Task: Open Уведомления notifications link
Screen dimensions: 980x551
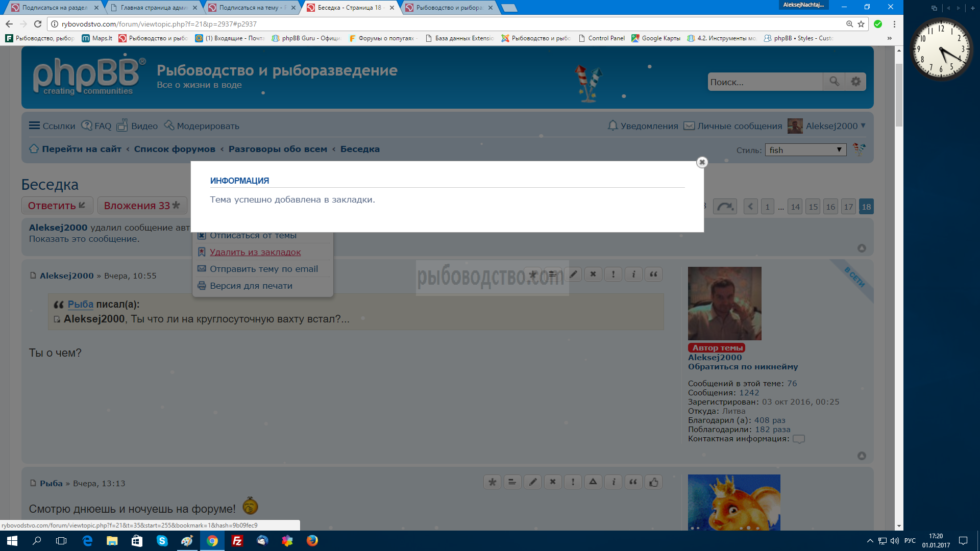Action: point(643,126)
